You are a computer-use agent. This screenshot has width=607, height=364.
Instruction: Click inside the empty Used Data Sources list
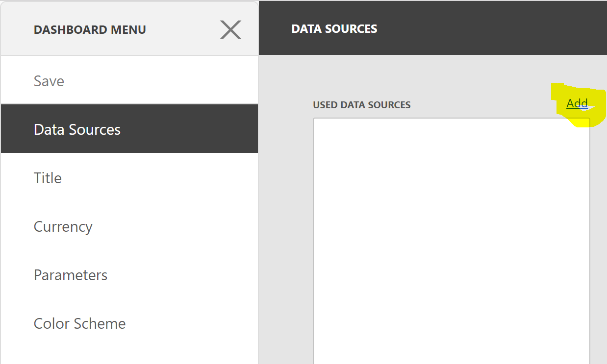[451, 240]
